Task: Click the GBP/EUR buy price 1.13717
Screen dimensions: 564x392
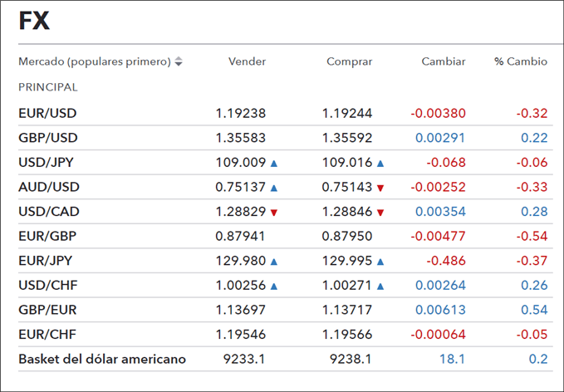Action: [346, 310]
